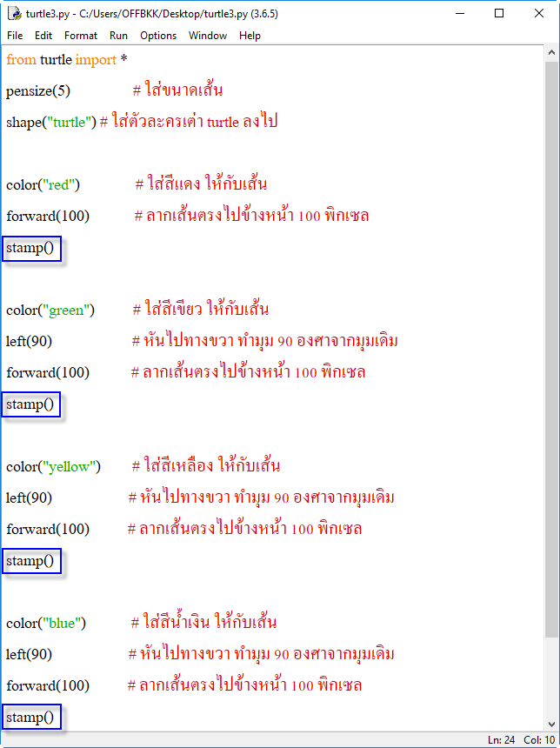Click the color("red") code line
The width and height of the screenshot is (560, 748).
(x=43, y=184)
